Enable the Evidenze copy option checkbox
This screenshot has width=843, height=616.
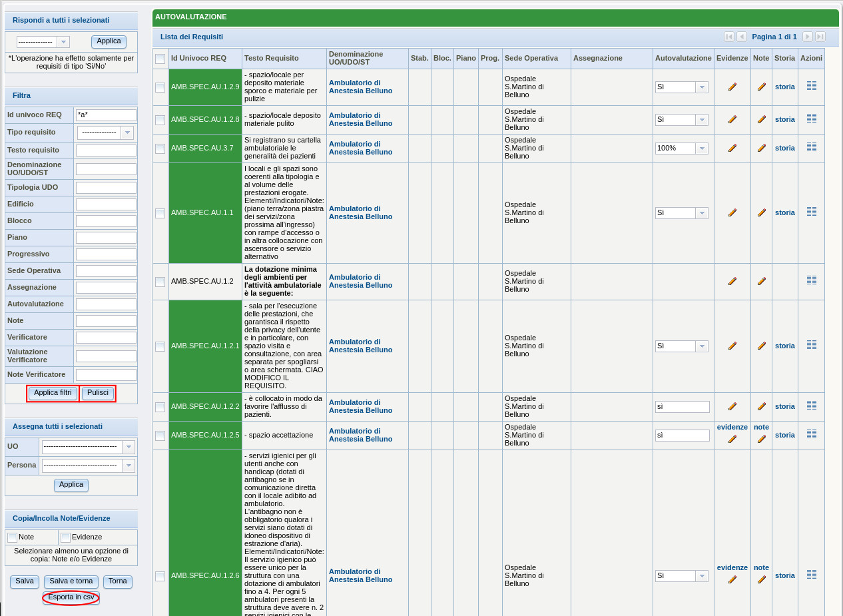(65, 537)
